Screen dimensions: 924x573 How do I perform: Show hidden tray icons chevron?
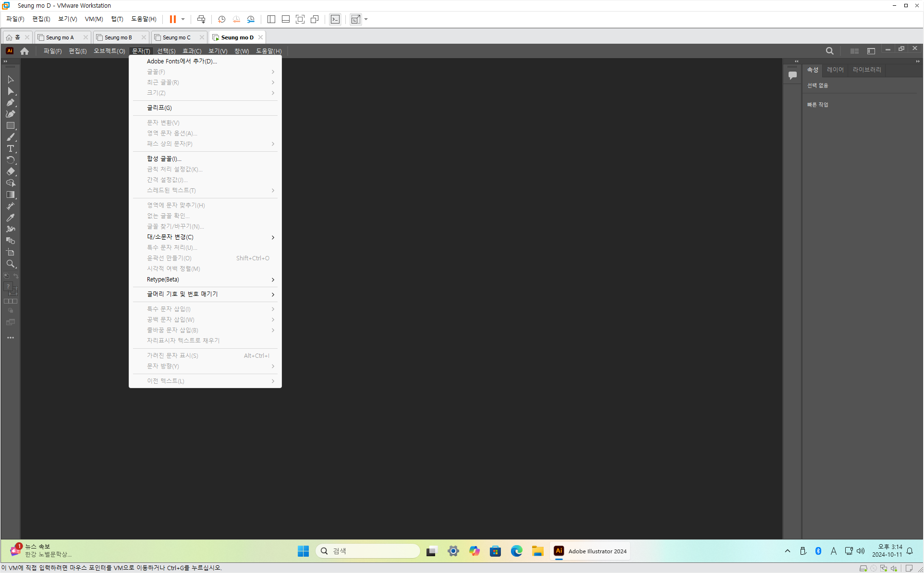(x=787, y=551)
